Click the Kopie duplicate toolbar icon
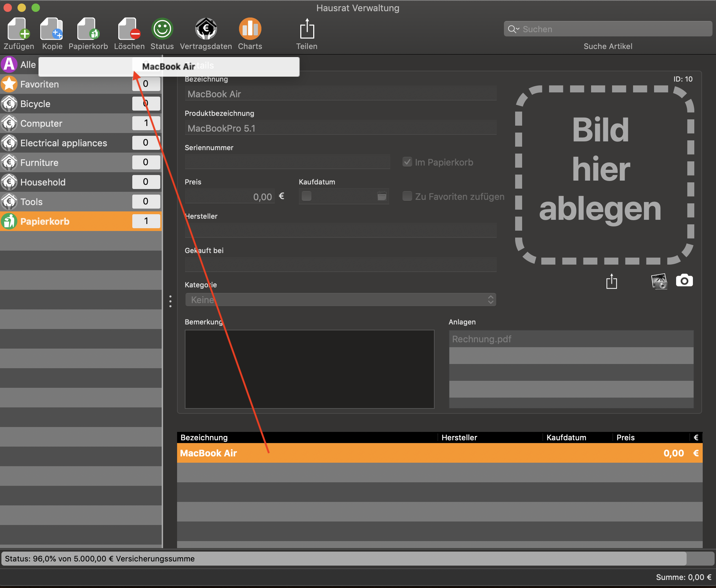Image resolution: width=716 pixels, height=588 pixels. pos(52,29)
